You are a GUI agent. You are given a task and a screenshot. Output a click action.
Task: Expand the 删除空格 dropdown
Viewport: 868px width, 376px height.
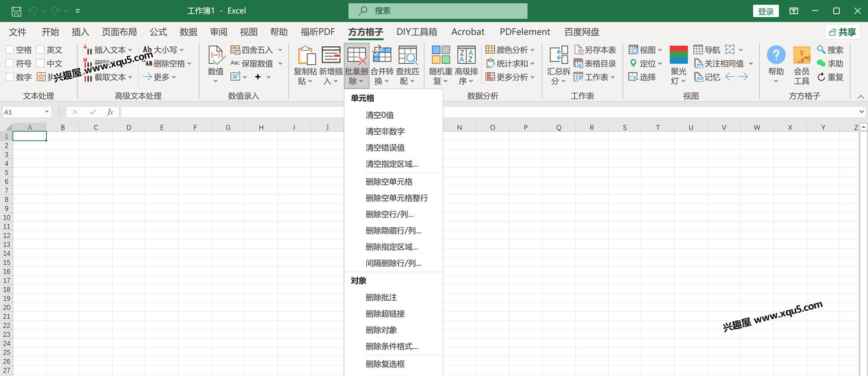click(x=189, y=64)
